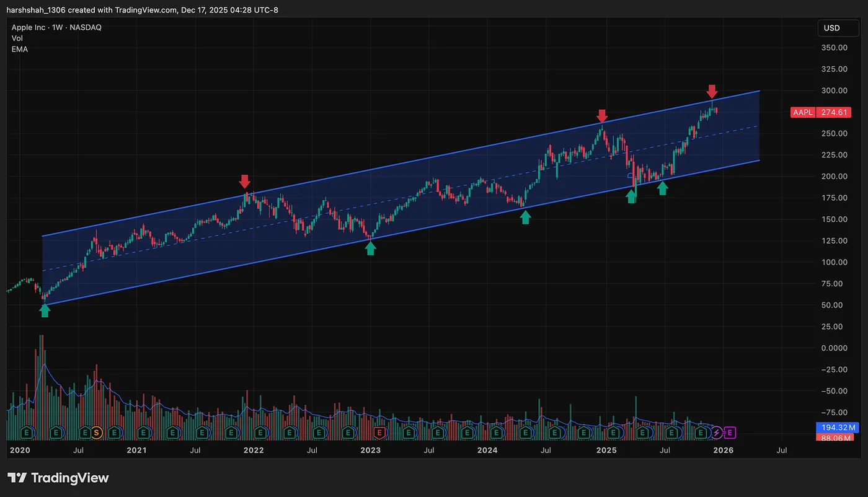Click the 0.0000 price axis label
The width and height of the screenshot is (868, 497).
pos(834,348)
